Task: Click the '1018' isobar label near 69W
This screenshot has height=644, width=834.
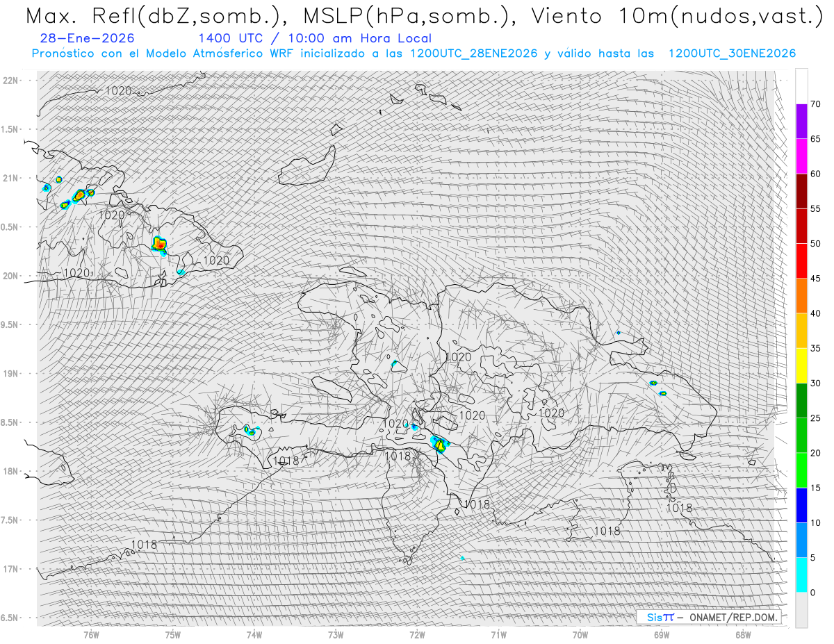Action: (679, 508)
